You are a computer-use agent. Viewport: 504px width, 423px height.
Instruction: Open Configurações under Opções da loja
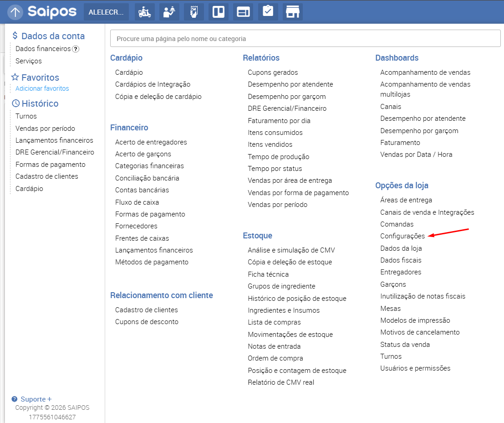402,236
